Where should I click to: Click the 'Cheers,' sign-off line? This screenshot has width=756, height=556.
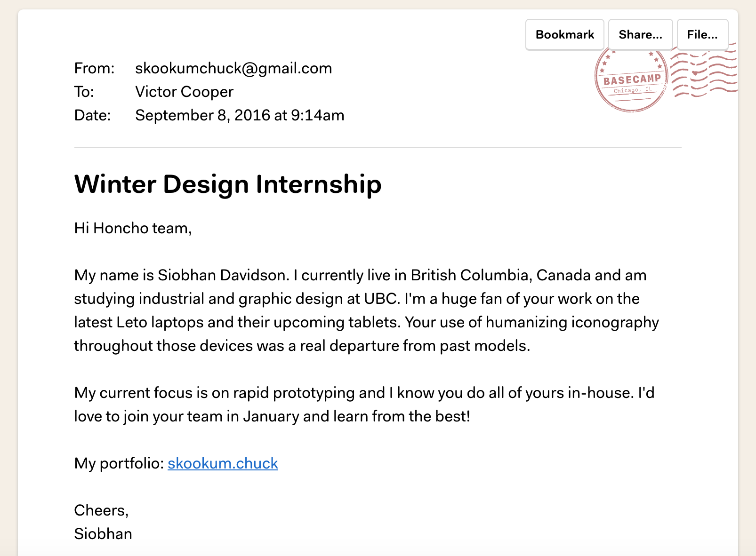coord(101,510)
